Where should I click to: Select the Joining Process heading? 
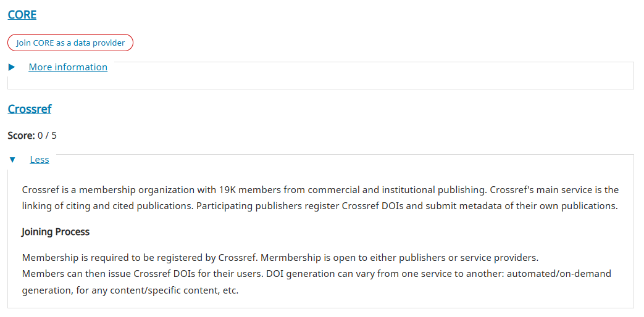point(56,232)
